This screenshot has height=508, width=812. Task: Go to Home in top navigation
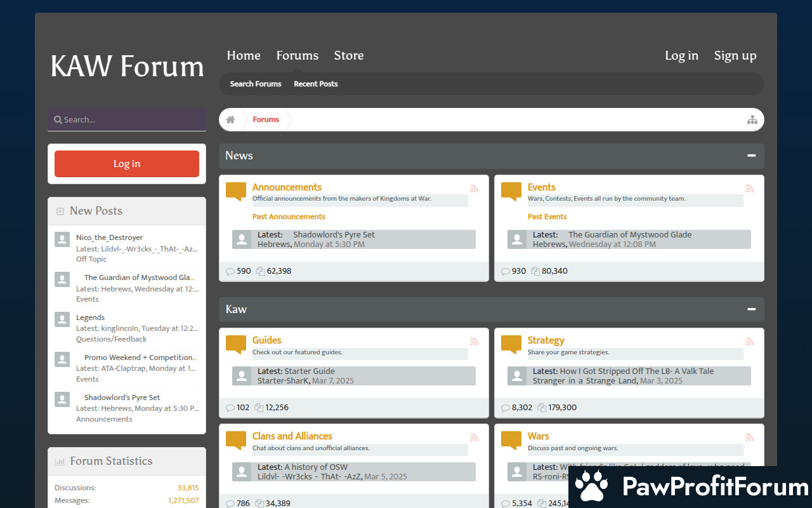coord(244,56)
